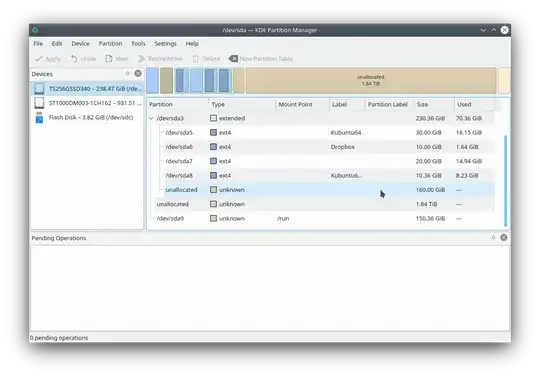This screenshot has height=377, width=540.
Task: Click the 70.36 GiB used cell
Action: (x=469, y=118)
